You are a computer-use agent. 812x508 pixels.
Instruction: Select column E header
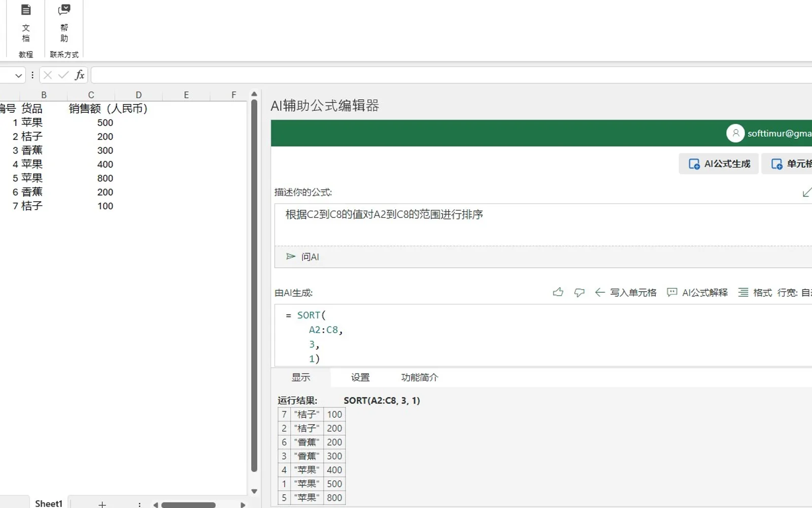[x=186, y=95]
